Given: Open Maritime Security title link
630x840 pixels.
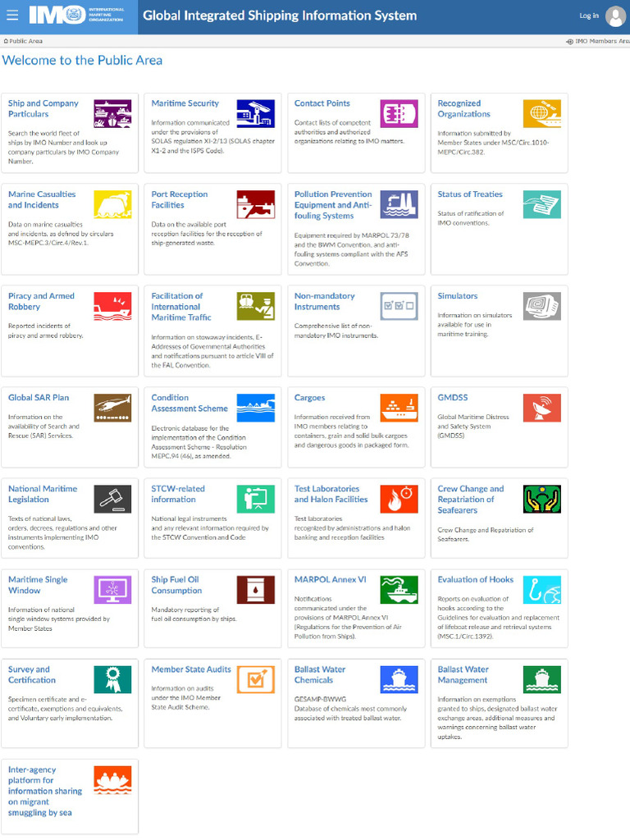Looking at the screenshot, I should (185, 103).
